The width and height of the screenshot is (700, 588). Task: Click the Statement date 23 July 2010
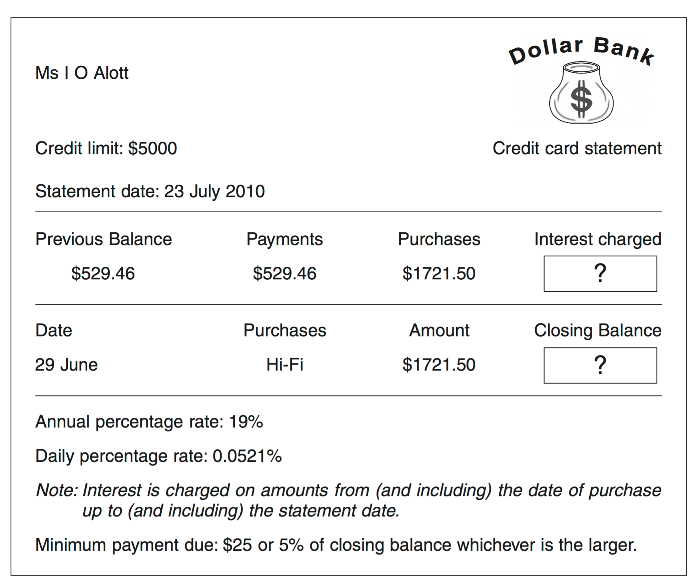tap(150, 191)
